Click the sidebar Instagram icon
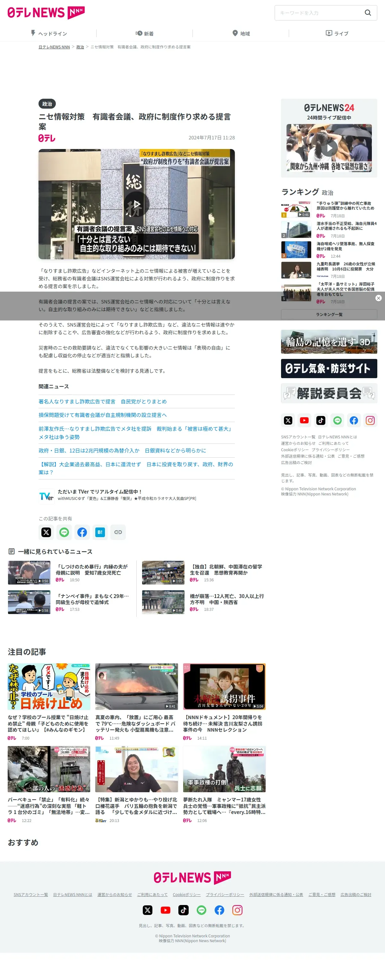 click(x=370, y=420)
